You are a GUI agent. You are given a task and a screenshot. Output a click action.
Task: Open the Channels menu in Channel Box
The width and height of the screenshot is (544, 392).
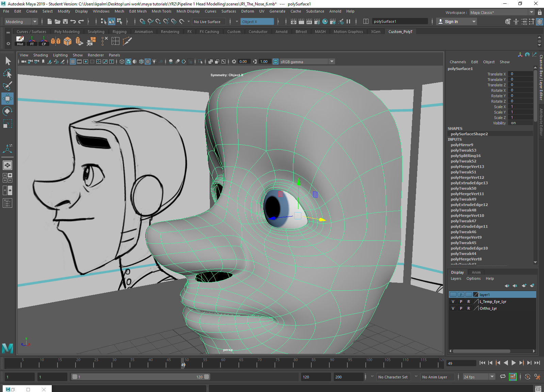pos(458,62)
